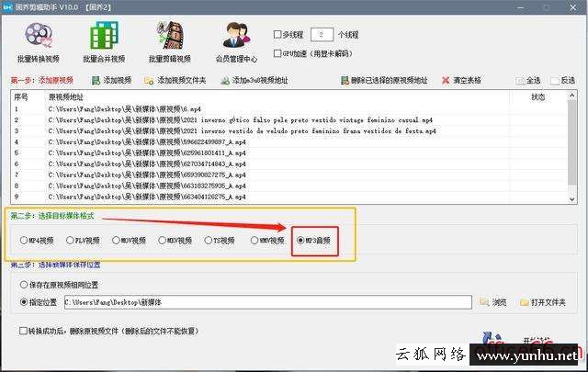Select the FLV视频 format radio button
This screenshot has height=372, width=588.
tap(70, 241)
